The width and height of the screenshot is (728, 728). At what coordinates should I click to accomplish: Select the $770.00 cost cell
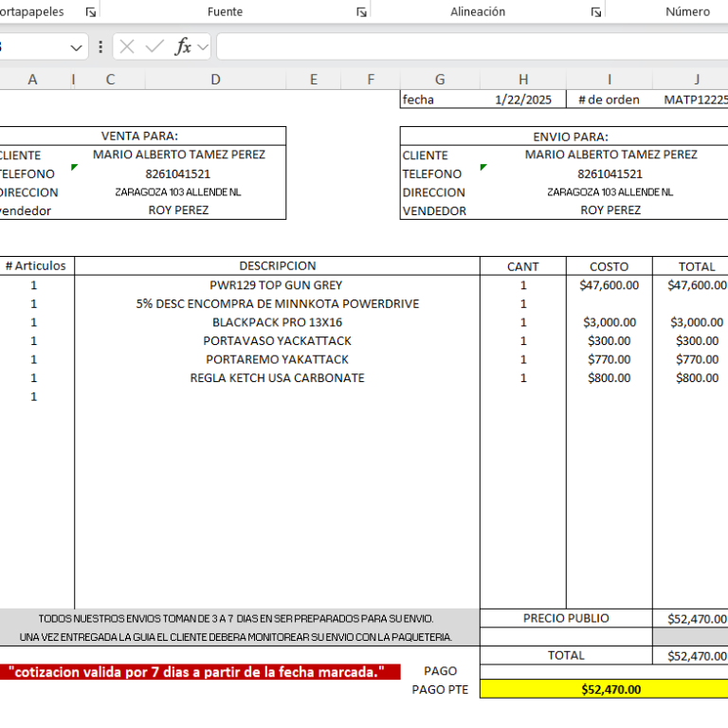tap(610, 359)
